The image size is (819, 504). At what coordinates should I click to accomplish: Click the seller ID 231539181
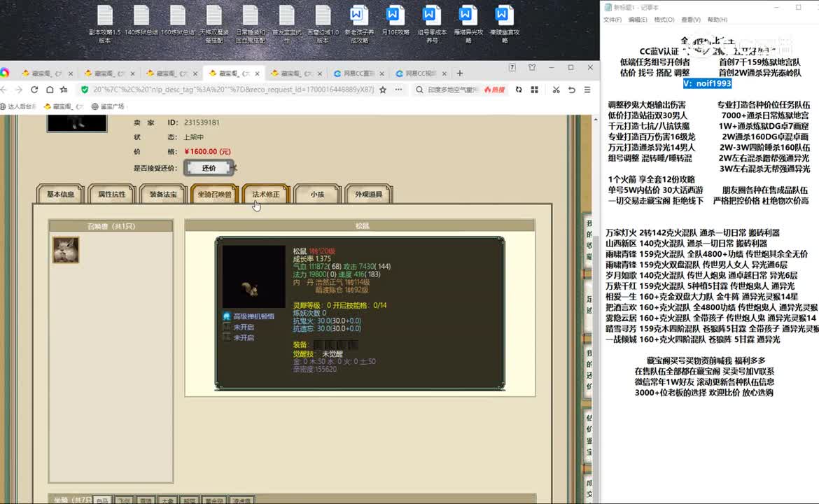pos(202,122)
